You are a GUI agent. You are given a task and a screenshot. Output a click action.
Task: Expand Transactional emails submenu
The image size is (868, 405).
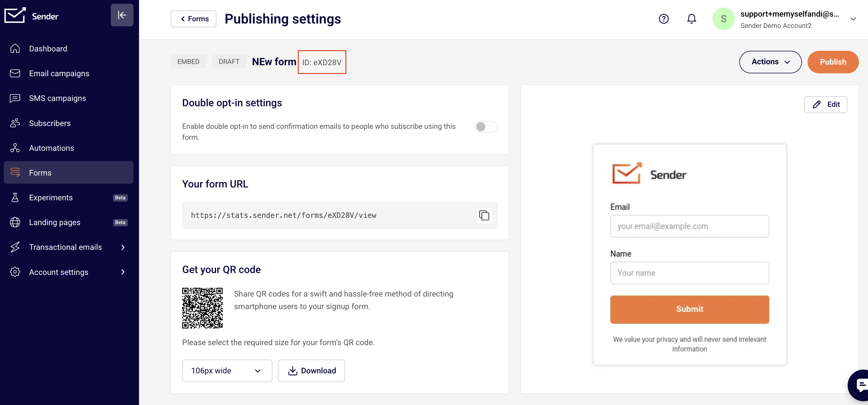pos(123,247)
